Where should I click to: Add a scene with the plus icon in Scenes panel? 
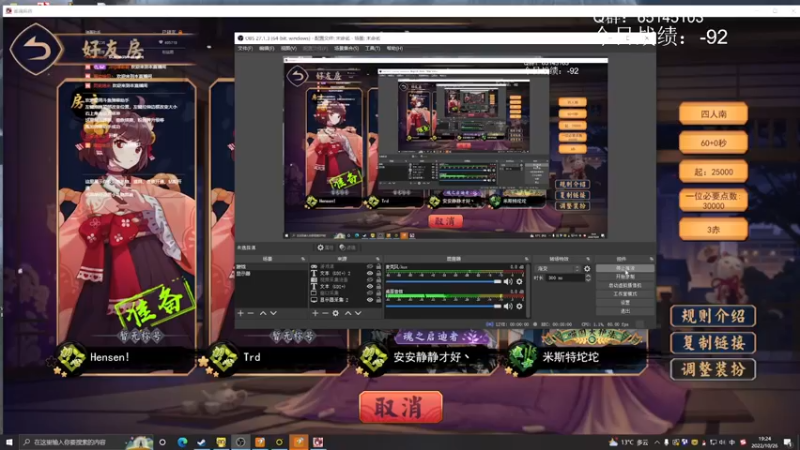[x=240, y=313]
